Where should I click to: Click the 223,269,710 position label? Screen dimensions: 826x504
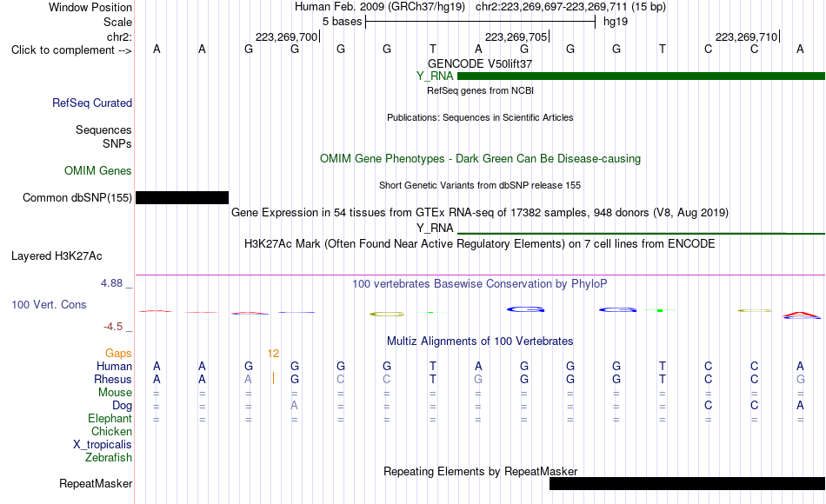(747, 36)
